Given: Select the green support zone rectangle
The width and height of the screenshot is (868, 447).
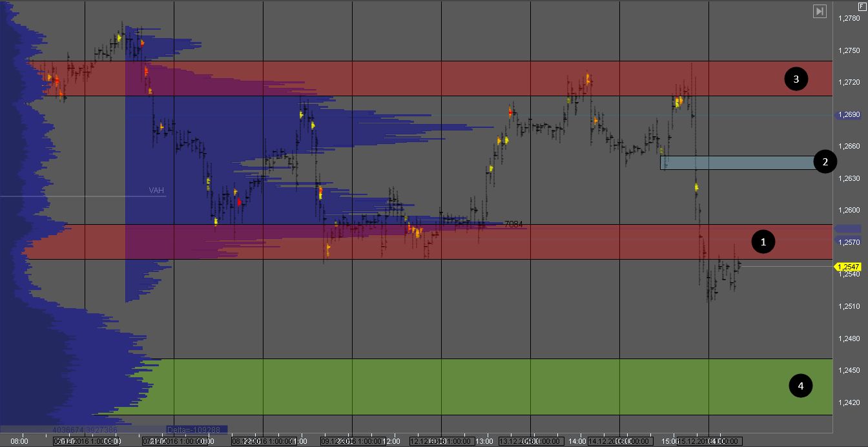Looking at the screenshot, I should (452, 386).
